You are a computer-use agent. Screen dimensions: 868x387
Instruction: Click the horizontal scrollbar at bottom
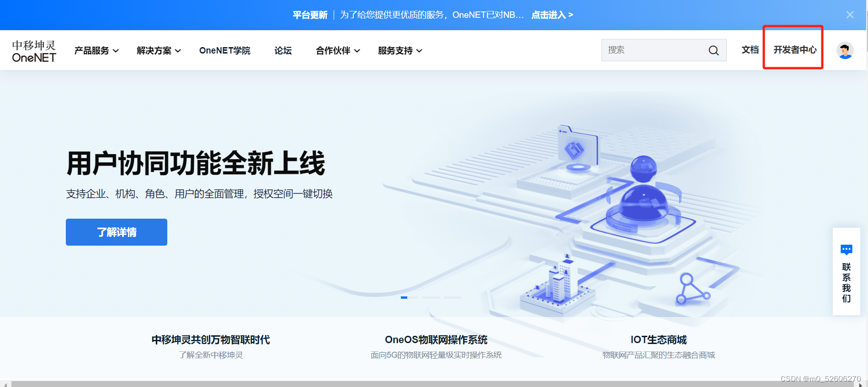(431, 384)
